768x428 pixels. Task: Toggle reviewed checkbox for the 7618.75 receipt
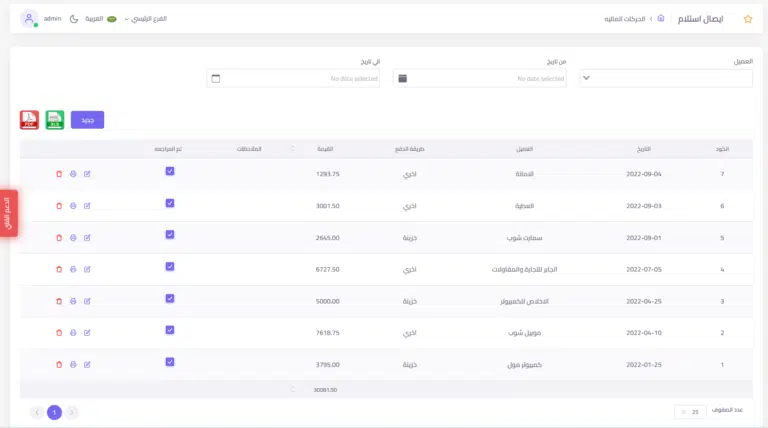[170, 330]
